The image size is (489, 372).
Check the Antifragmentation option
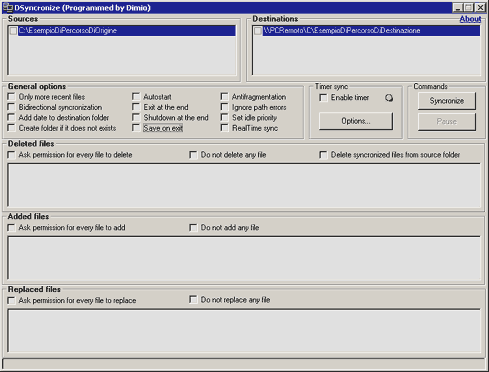click(x=225, y=97)
